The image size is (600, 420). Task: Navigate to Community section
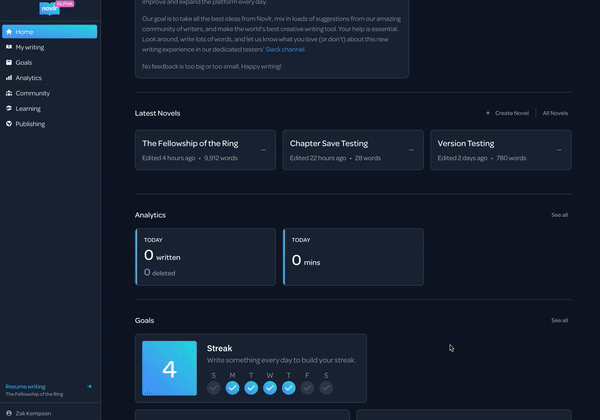coord(49,93)
